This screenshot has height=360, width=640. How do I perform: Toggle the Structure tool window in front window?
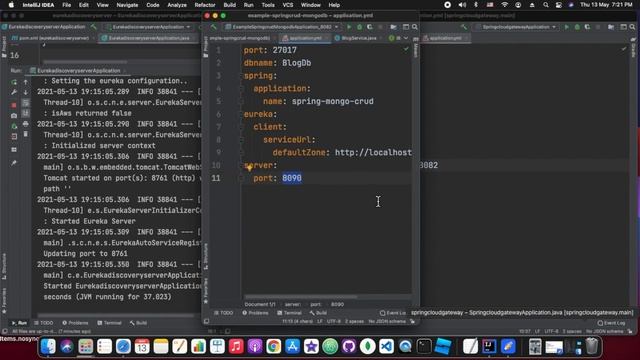click(206, 255)
